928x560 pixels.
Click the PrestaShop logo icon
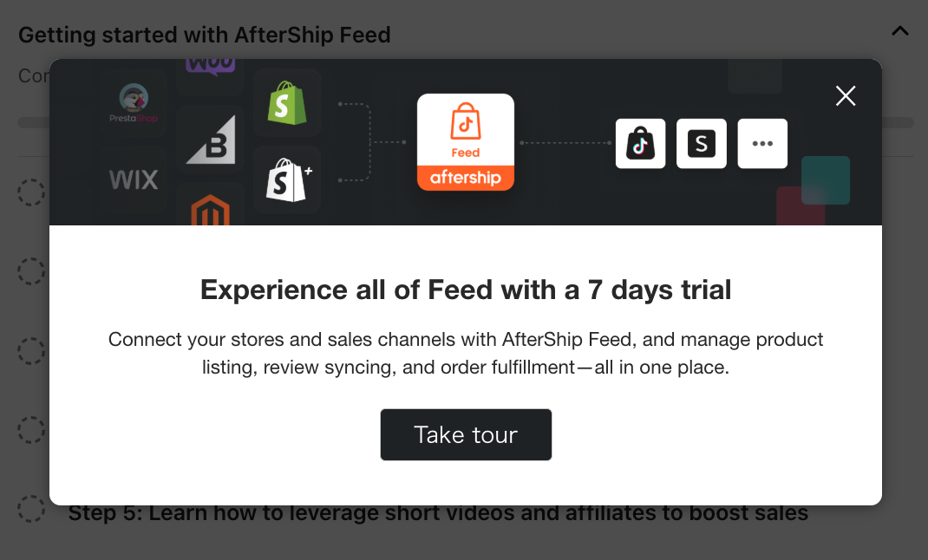pyautogui.click(x=134, y=103)
